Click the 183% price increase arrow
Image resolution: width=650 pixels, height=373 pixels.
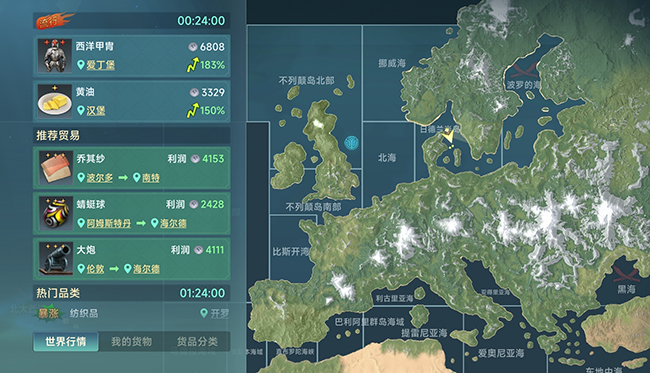(193, 65)
